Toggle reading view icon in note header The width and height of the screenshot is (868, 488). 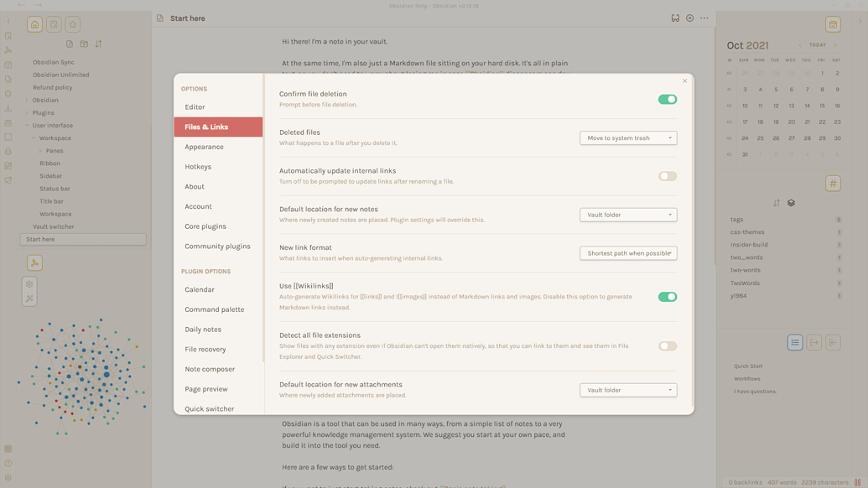tap(675, 18)
